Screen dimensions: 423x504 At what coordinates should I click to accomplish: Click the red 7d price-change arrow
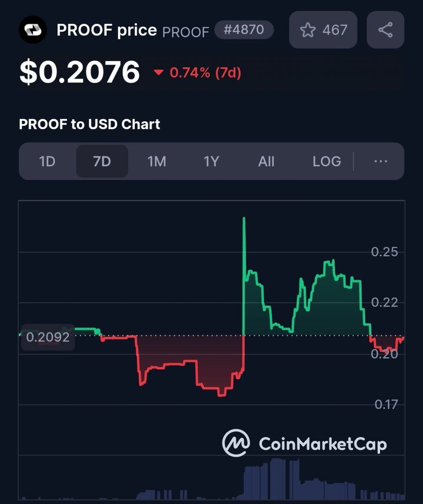[159, 73]
